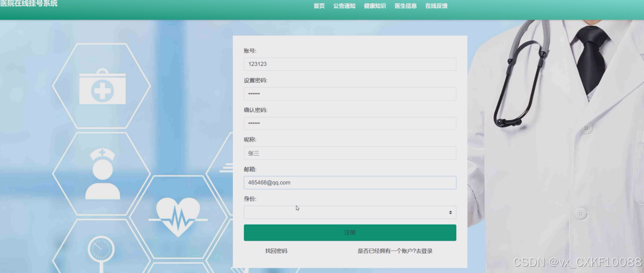The image size is (644, 273).
Task: Follow the 是否已经拥有一个账户?去登录 link
Action: click(395, 251)
